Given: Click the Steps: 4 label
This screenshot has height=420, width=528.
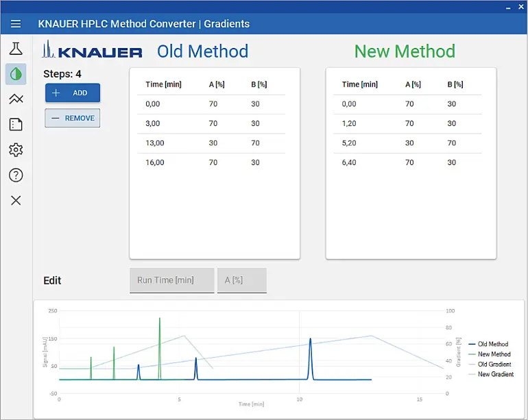Looking at the screenshot, I should point(62,74).
